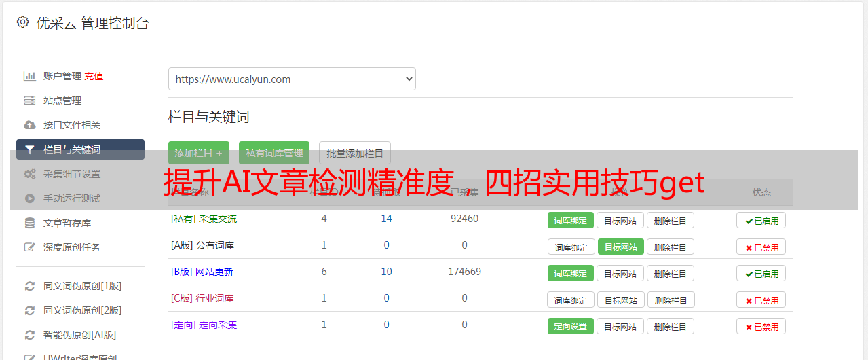The height and width of the screenshot is (360, 868).
Task: Click the database icon beside 文章暂存库
Action: click(x=29, y=223)
